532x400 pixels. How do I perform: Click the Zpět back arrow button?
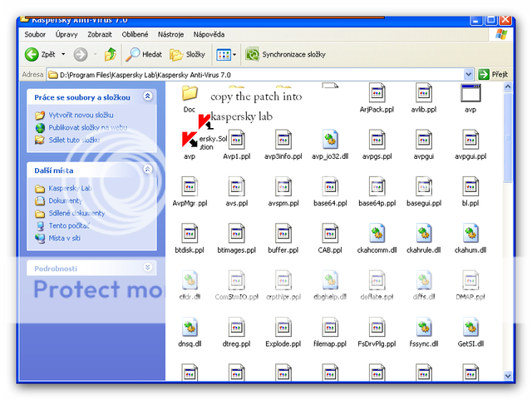coord(32,54)
